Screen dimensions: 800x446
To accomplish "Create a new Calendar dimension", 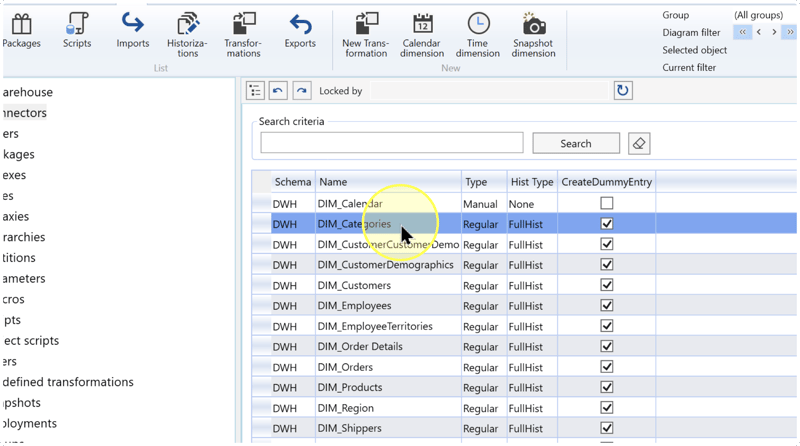I will click(x=422, y=35).
